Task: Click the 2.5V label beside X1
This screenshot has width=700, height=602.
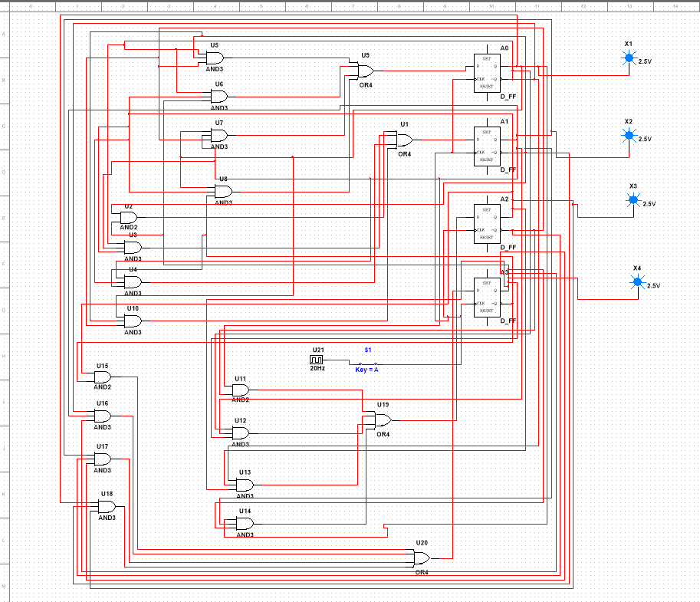Action: click(645, 61)
